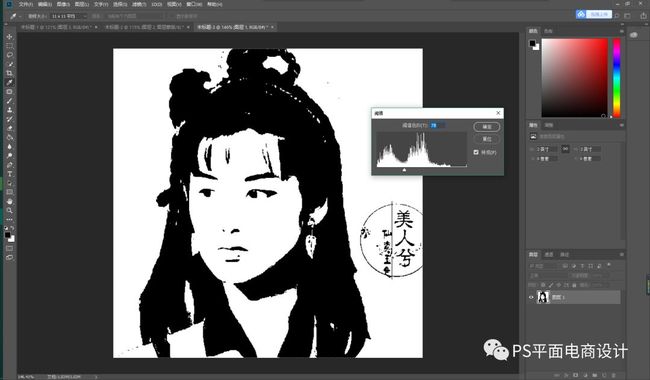The height and width of the screenshot is (380, 650).
Task: Select the Clone Stamp tool
Action: [9, 110]
